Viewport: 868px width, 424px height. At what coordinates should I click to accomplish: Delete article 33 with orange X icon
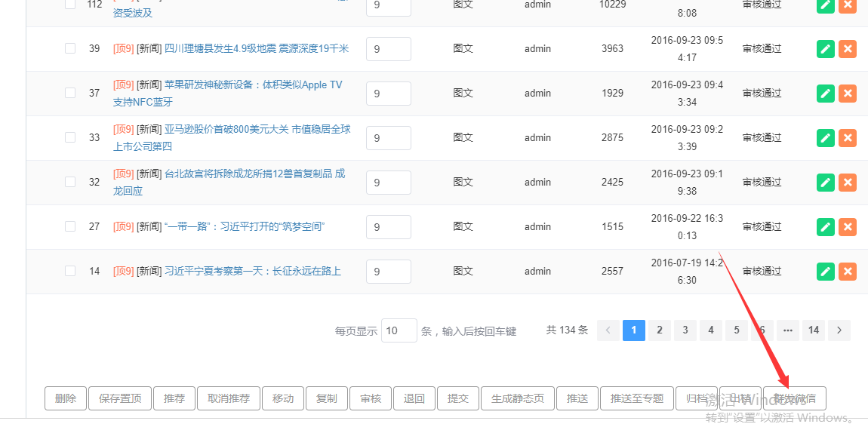848,138
